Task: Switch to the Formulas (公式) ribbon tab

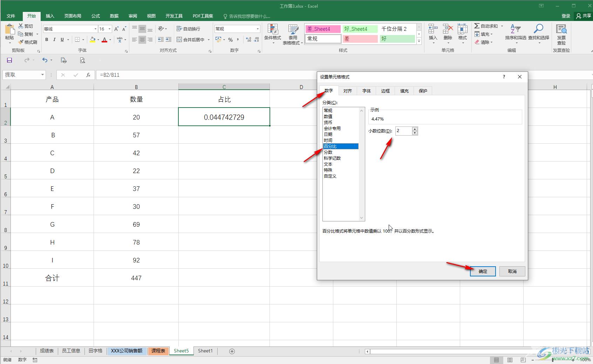Action: pos(96,16)
